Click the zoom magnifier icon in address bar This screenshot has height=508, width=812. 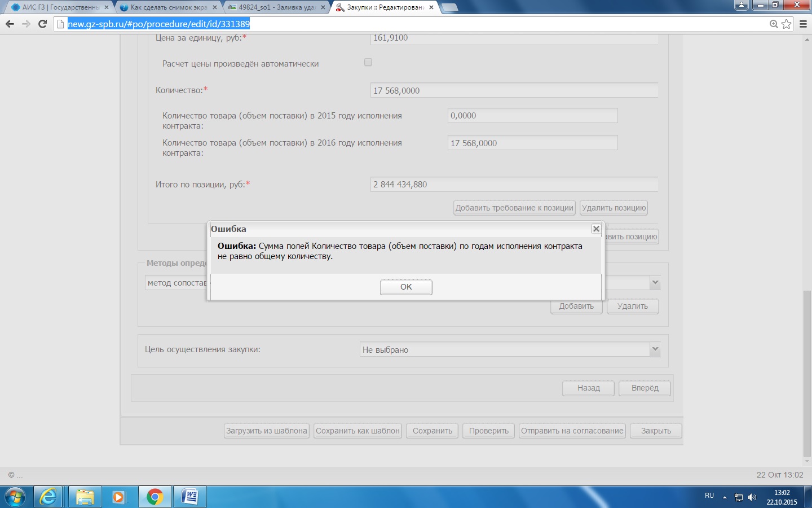tap(774, 24)
